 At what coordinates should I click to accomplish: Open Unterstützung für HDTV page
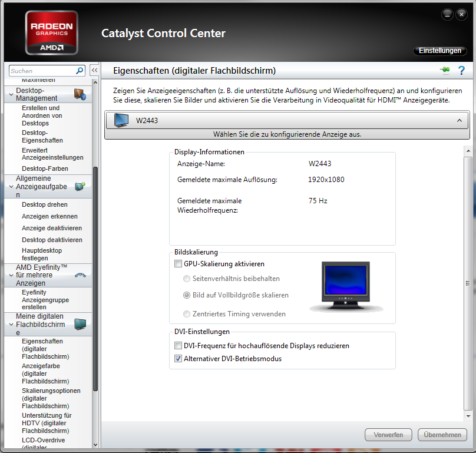47,423
